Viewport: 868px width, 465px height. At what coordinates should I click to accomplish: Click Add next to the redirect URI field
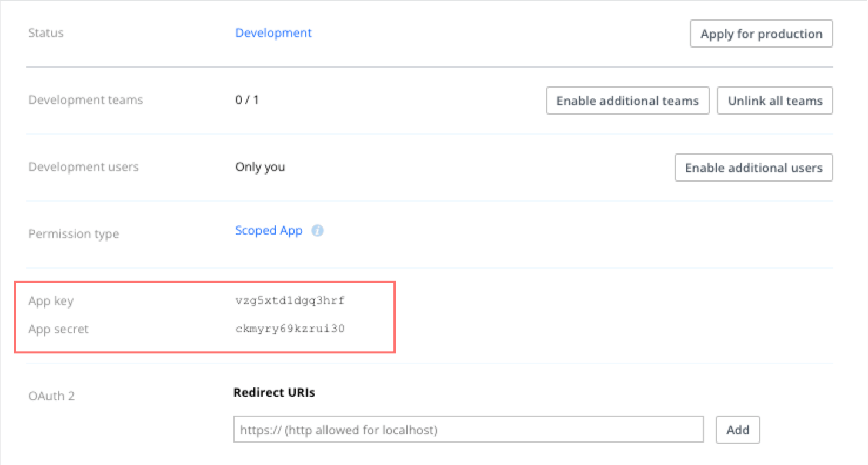[737, 430]
